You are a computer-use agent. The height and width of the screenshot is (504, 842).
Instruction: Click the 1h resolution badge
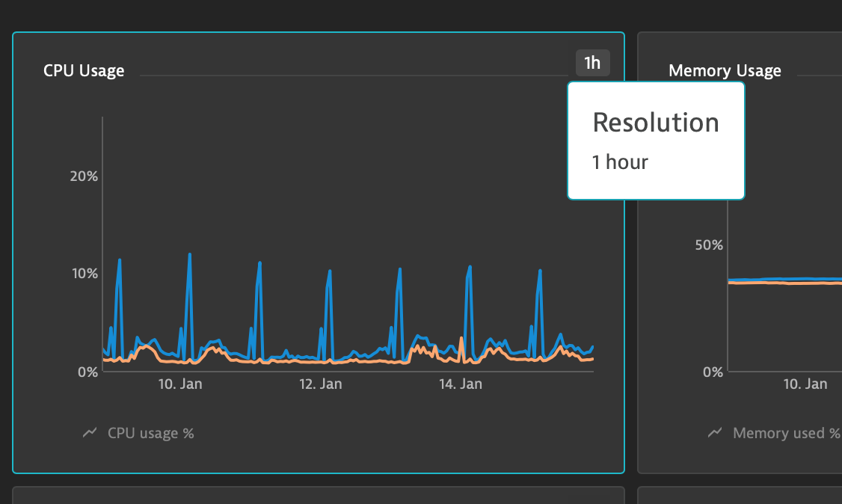click(x=592, y=63)
